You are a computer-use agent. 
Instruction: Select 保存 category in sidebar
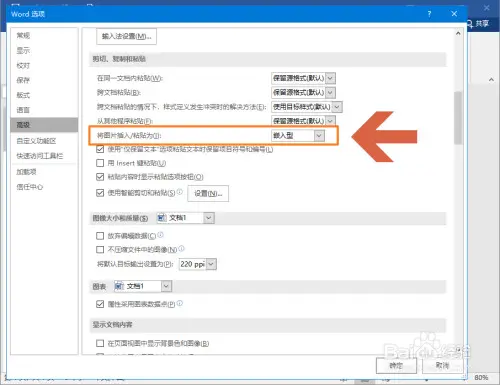(x=44, y=80)
